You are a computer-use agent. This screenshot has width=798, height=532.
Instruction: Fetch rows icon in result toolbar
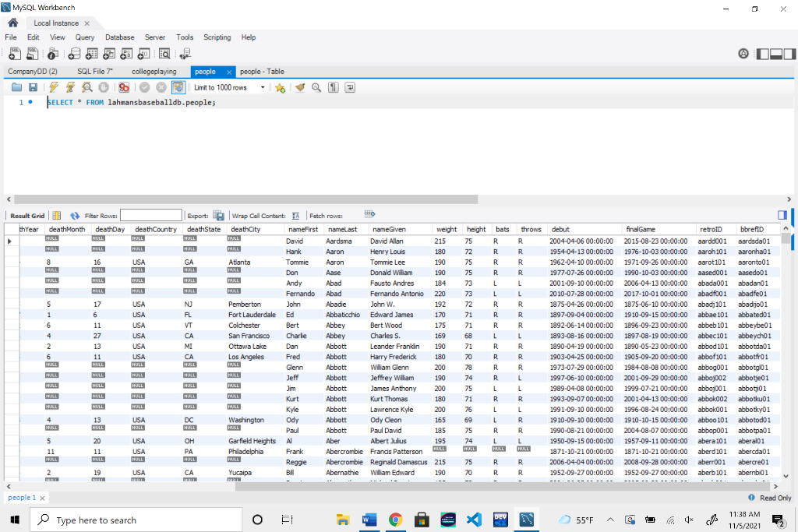click(x=370, y=213)
